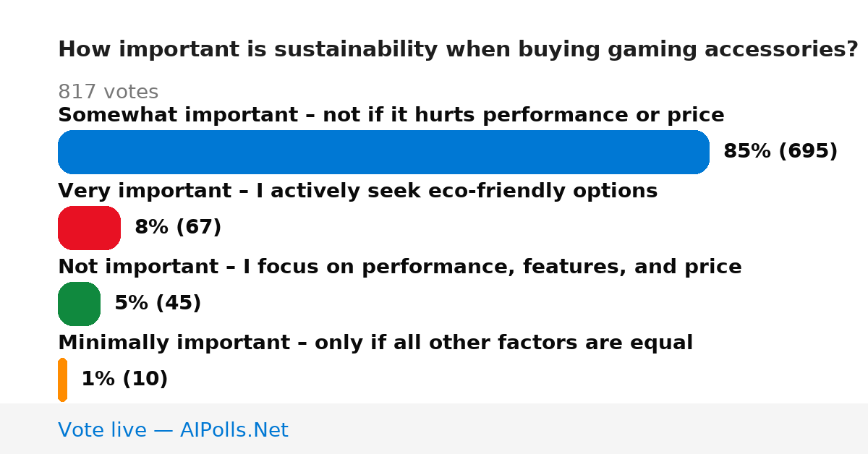Click the '5% (45)' result text

tap(158, 304)
